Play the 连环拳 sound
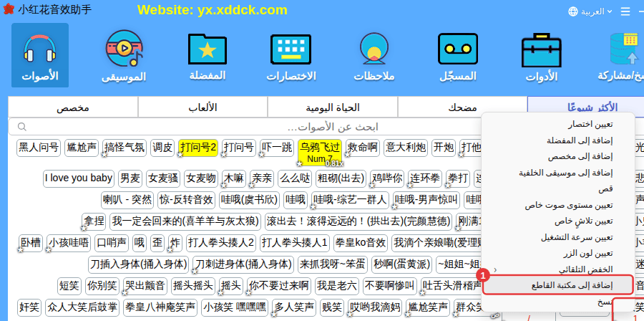This screenshot has width=644, height=321. (425, 178)
